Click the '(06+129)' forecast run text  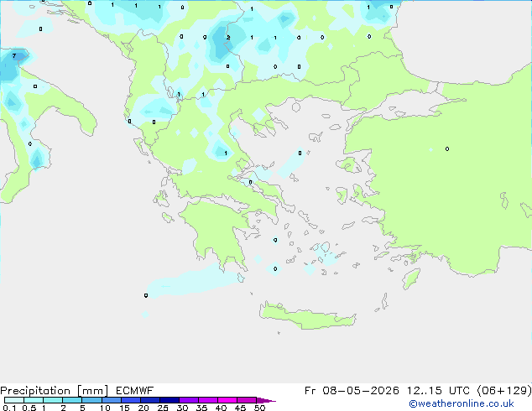[504, 391]
